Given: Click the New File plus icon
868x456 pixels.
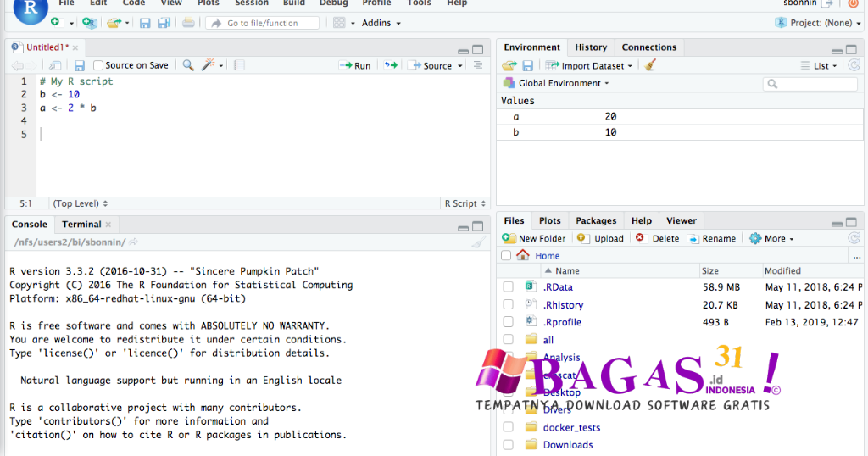Looking at the screenshot, I should [55, 22].
